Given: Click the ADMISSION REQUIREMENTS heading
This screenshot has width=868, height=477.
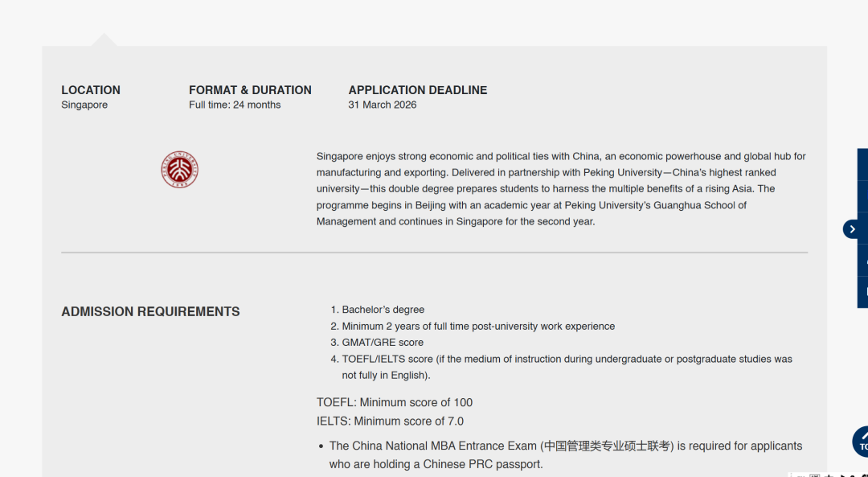Looking at the screenshot, I should tap(150, 312).
